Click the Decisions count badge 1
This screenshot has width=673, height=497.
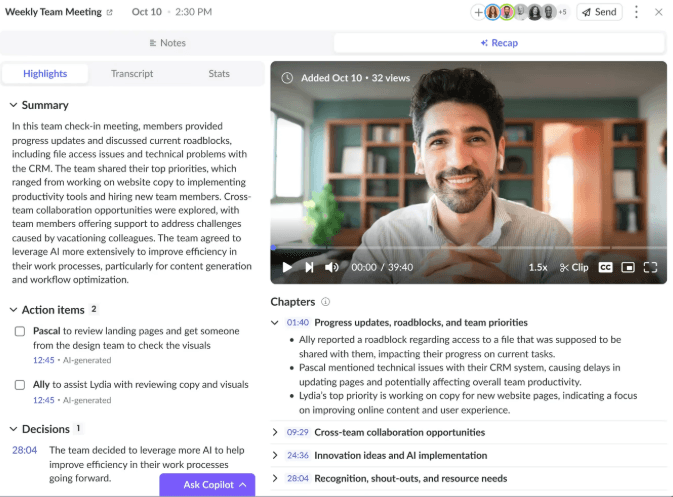(78, 428)
